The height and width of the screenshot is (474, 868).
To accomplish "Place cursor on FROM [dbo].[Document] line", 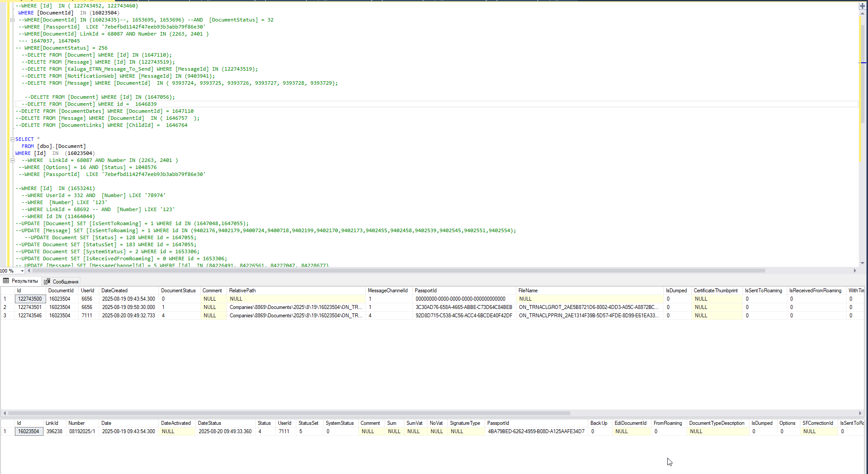I will (54, 146).
